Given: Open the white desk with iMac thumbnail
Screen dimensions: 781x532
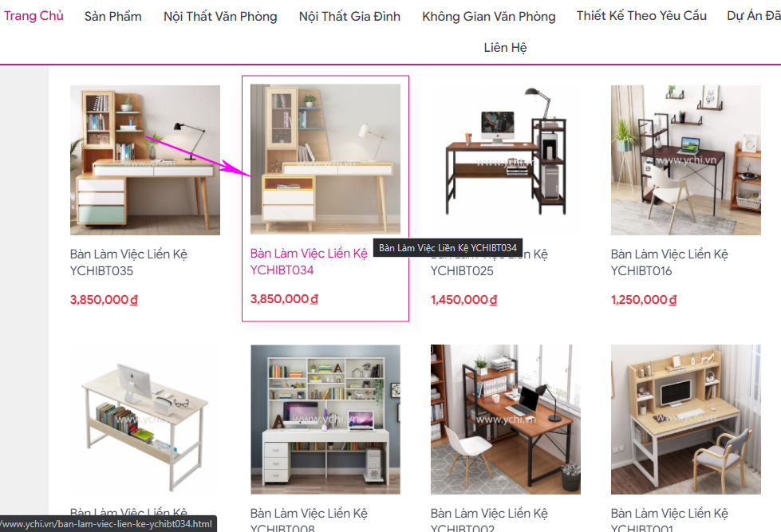Looking at the screenshot, I should (x=145, y=420).
